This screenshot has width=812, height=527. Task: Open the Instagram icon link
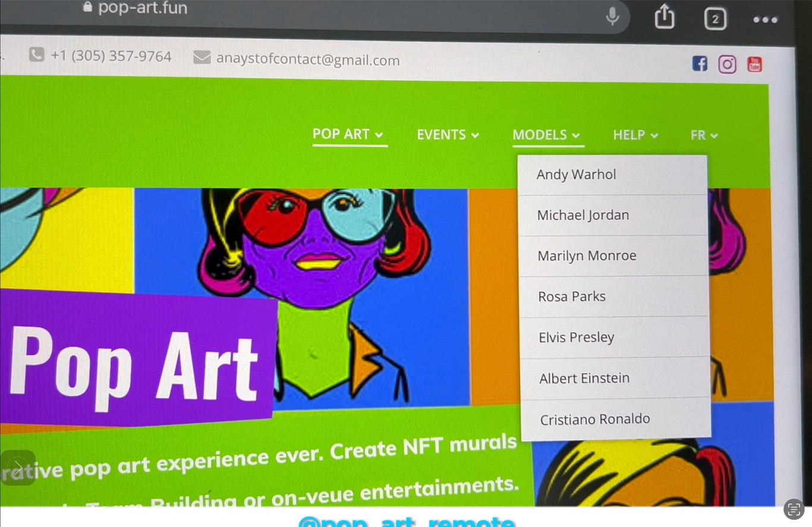pos(727,64)
